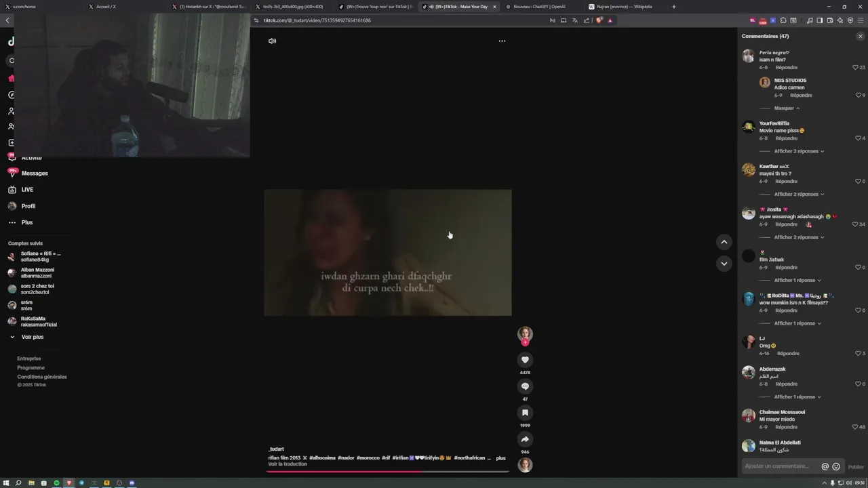The image size is (868, 488).
Task: Switch to the ChatGPT OpenAI tab
Action: point(539,7)
